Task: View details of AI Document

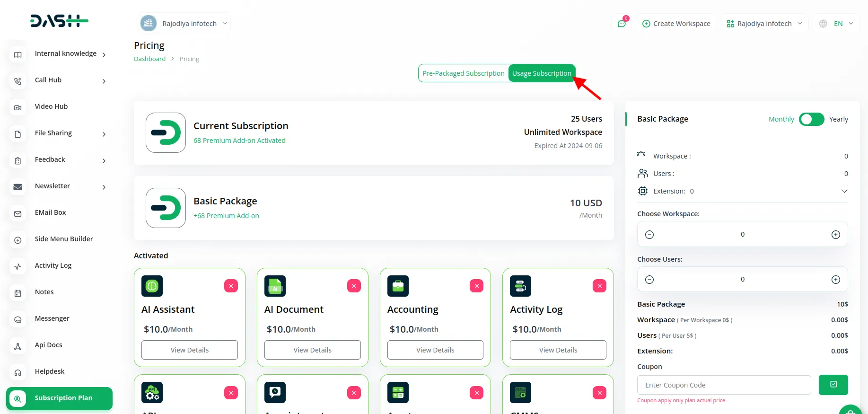Action: click(x=313, y=350)
